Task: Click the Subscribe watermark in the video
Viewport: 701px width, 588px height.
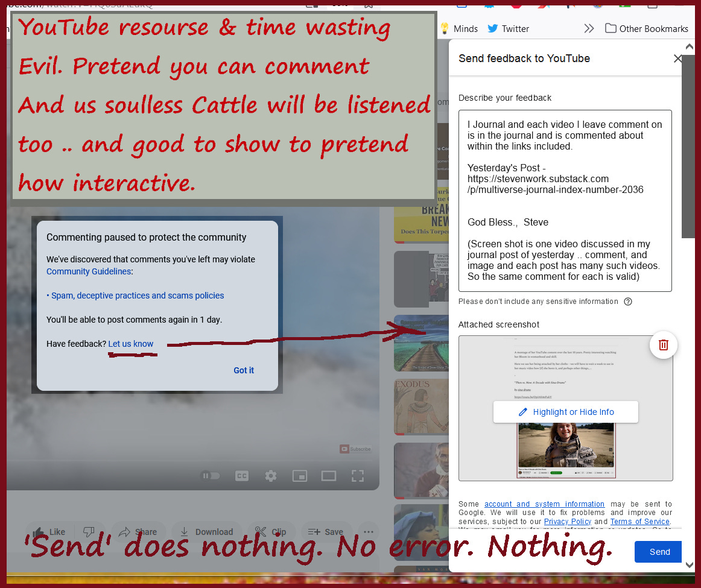Action: click(x=355, y=449)
